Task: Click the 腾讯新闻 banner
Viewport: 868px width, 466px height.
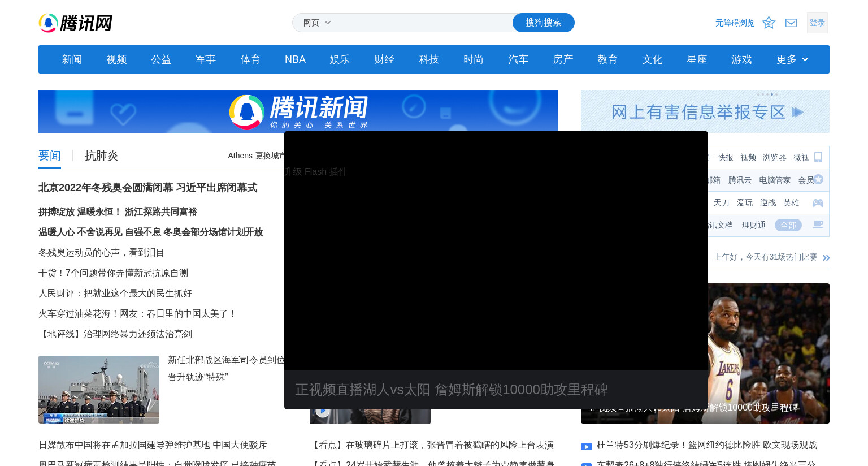Action: [x=298, y=111]
